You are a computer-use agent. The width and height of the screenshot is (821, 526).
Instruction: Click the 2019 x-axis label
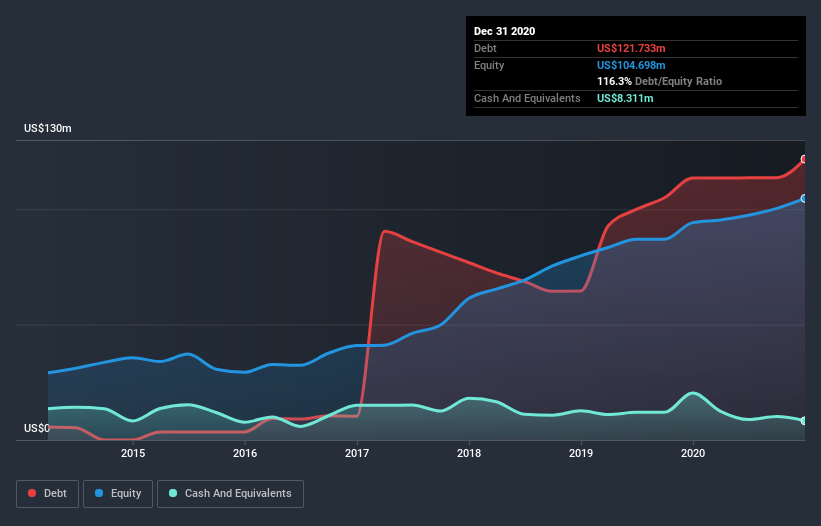pos(581,453)
